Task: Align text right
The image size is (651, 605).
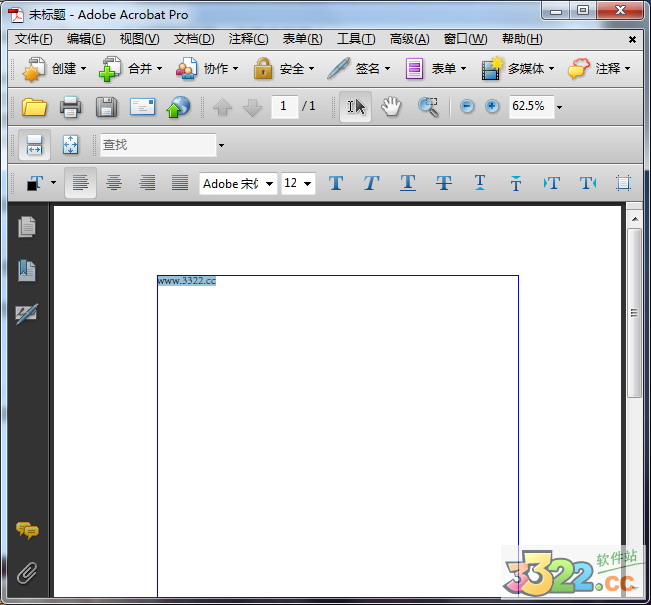Action: coord(147,183)
